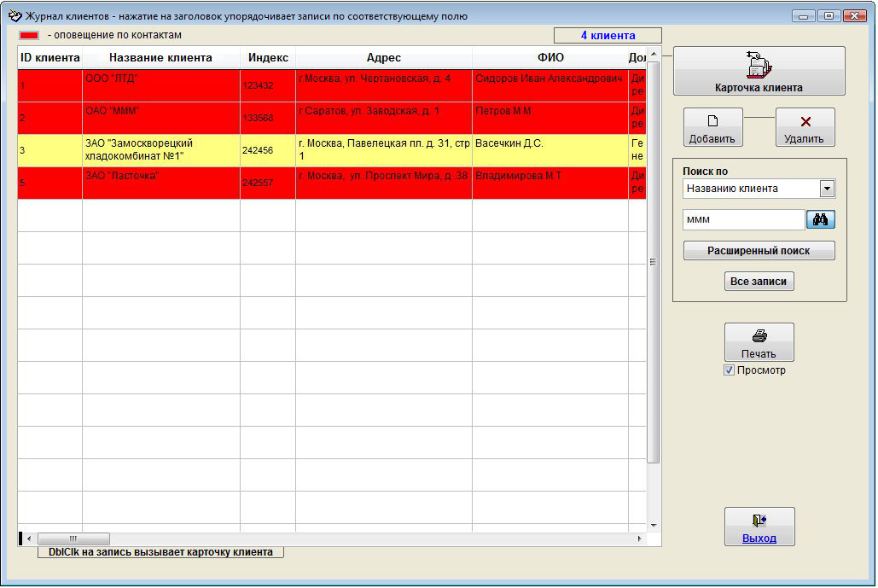The height and width of the screenshot is (588, 878).
Task: Toggle the Просмотр preview checkbox
Action: pos(729,370)
